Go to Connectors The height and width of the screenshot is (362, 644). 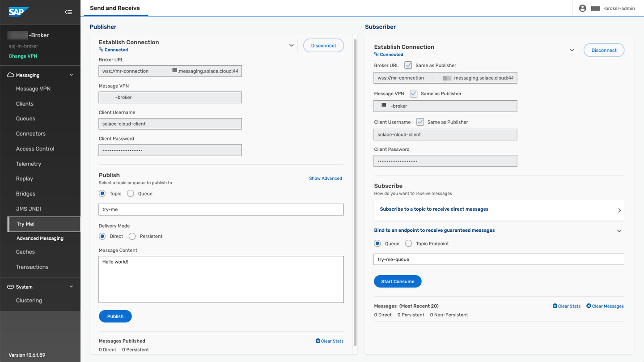[x=31, y=133]
